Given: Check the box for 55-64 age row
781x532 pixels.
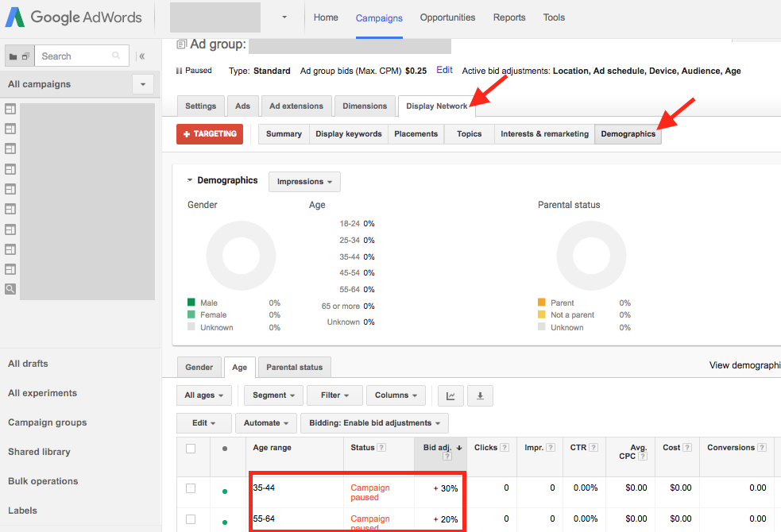Looking at the screenshot, I should 191,519.
